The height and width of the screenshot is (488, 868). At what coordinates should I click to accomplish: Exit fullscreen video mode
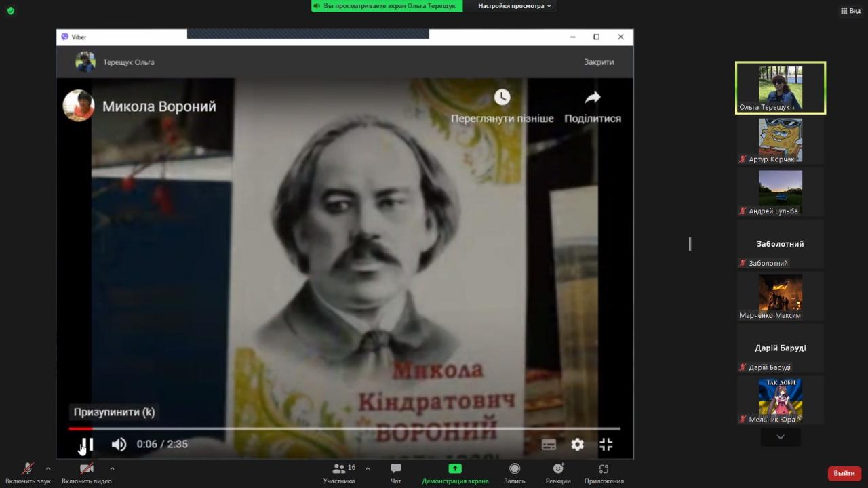click(606, 445)
